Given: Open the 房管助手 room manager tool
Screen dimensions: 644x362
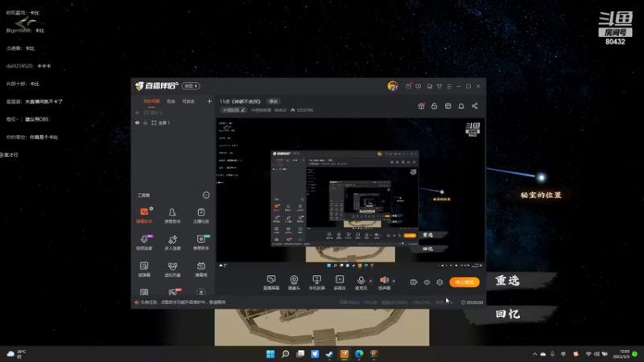Looking at the screenshot, I should click(x=172, y=215).
